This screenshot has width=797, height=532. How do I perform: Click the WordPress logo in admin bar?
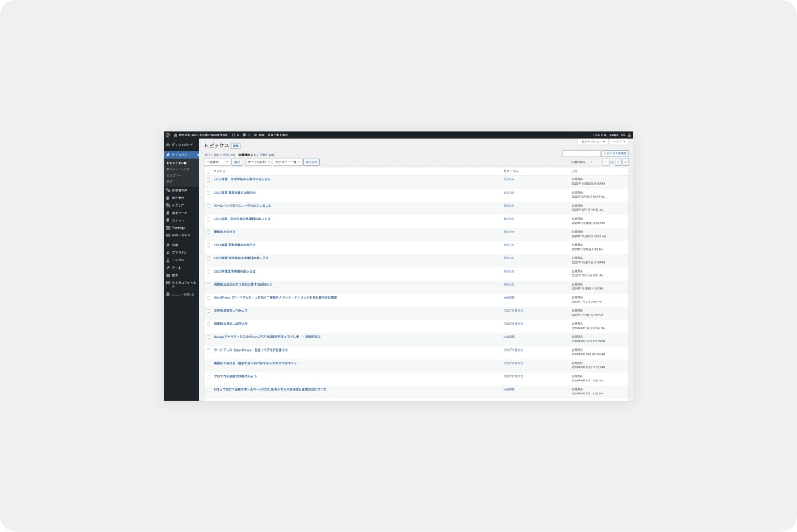tap(168, 134)
